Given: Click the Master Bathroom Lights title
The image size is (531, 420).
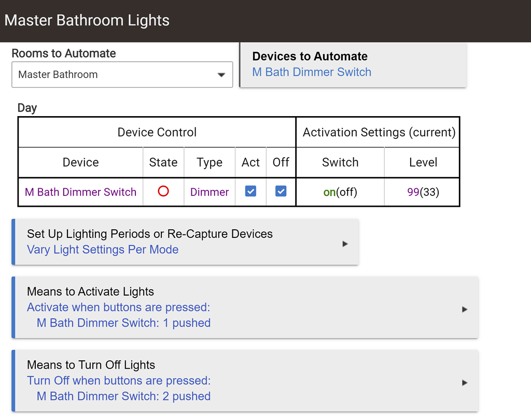Looking at the screenshot, I should 87,20.
